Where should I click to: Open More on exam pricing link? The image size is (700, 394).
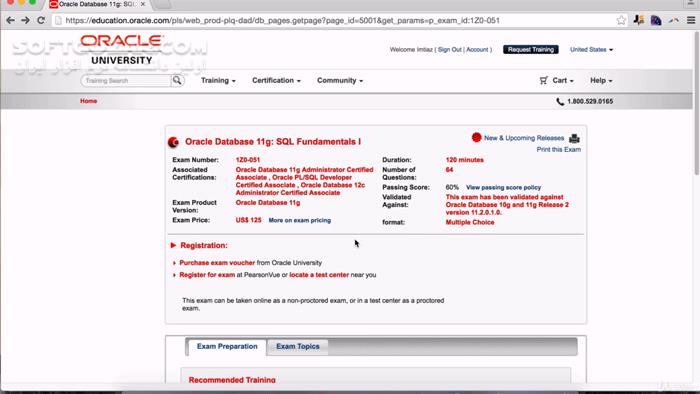tap(300, 220)
